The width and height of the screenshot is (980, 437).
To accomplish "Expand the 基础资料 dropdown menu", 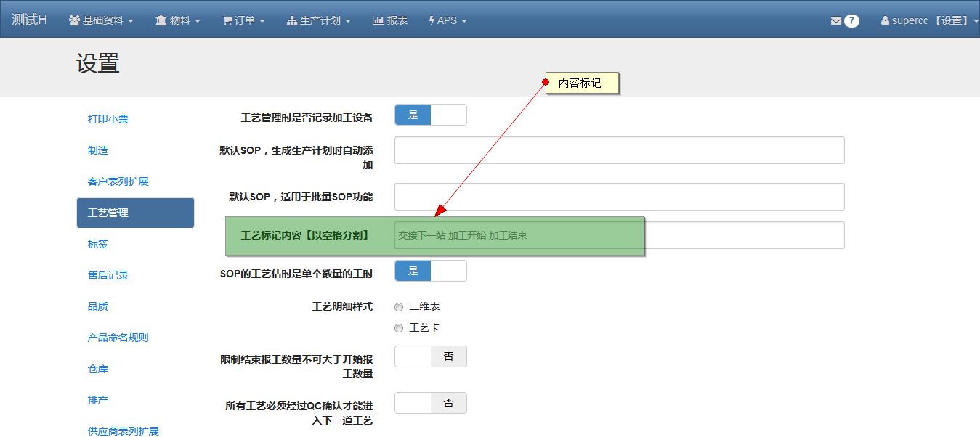I will click(x=101, y=20).
